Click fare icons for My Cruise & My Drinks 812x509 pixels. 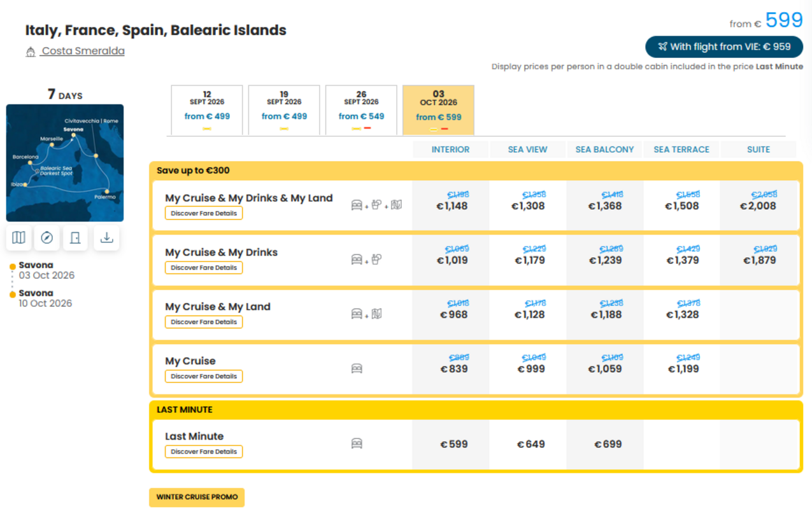coord(366,260)
